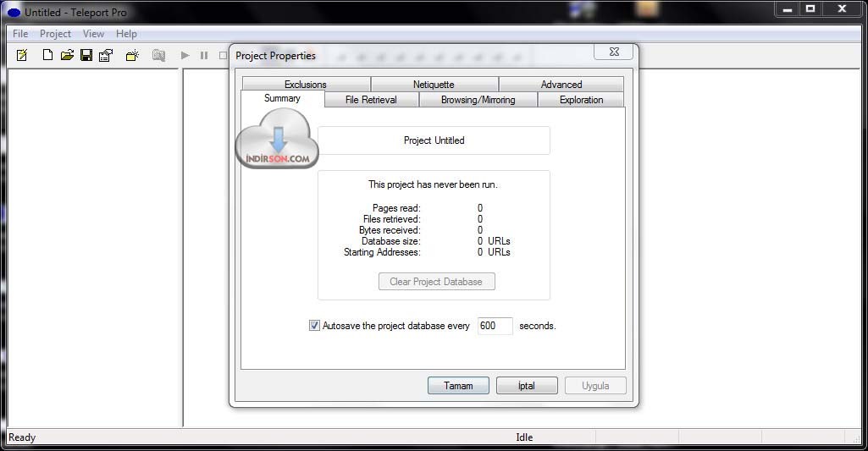
Task: Click the İptal button
Action: (x=527, y=386)
